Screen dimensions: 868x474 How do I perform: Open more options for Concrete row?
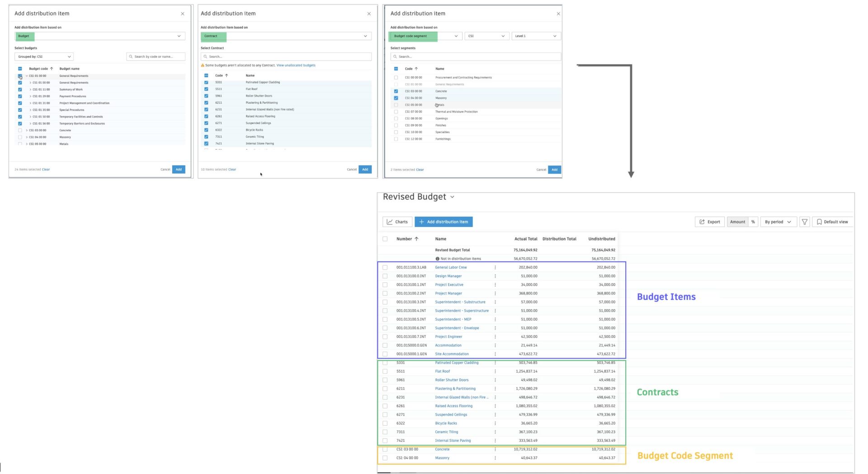click(495, 450)
